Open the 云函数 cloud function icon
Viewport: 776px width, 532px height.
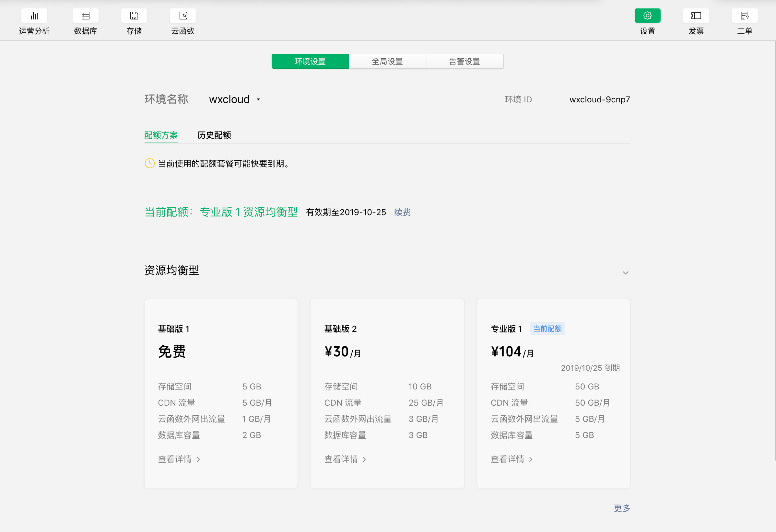pos(182,16)
